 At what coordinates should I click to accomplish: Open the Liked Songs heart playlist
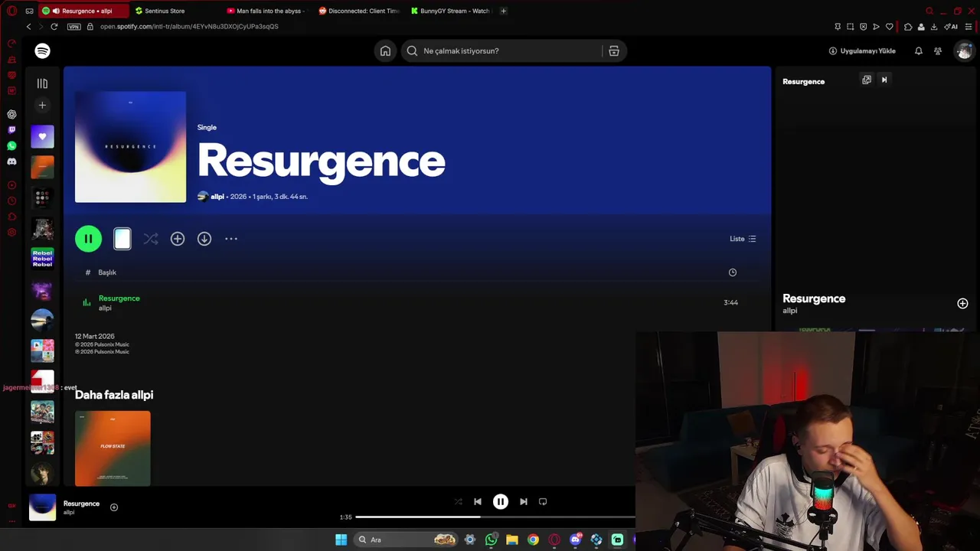42,137
